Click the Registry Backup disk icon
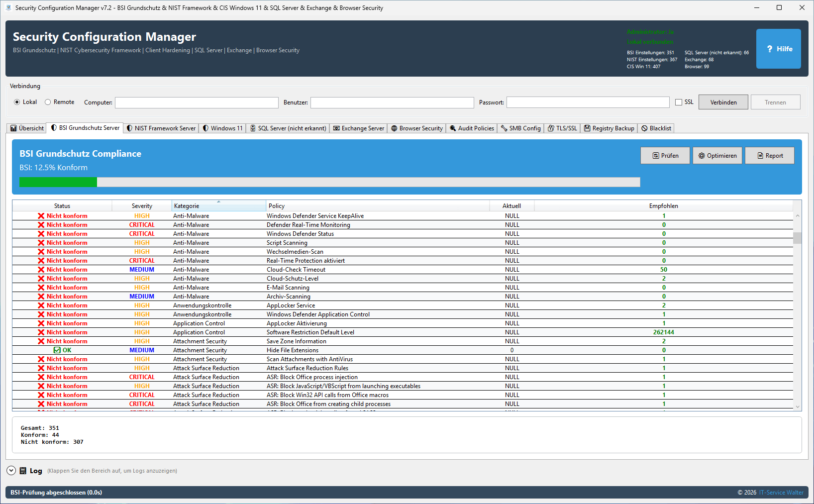Screen dimensions: 814x504 pos(587,128)
